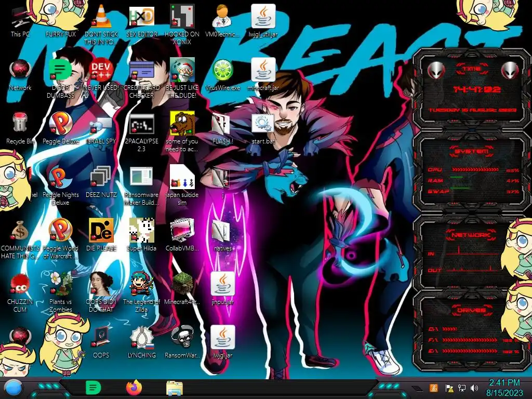Select the lwjgl.jar file icon
The width and height of the screenshot is (532, 399).
point(223,338)
